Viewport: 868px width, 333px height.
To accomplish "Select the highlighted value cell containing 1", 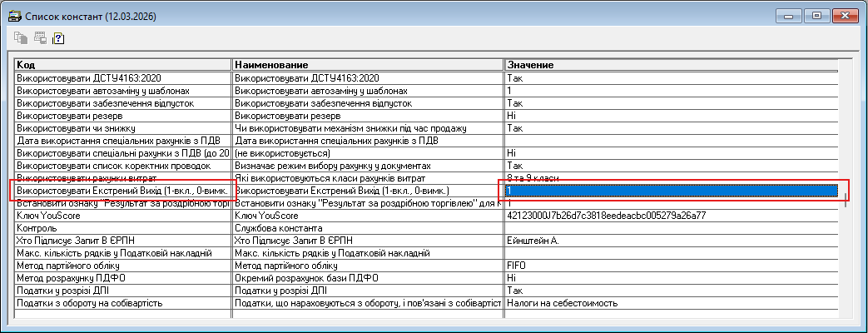I will pos(670,191).
